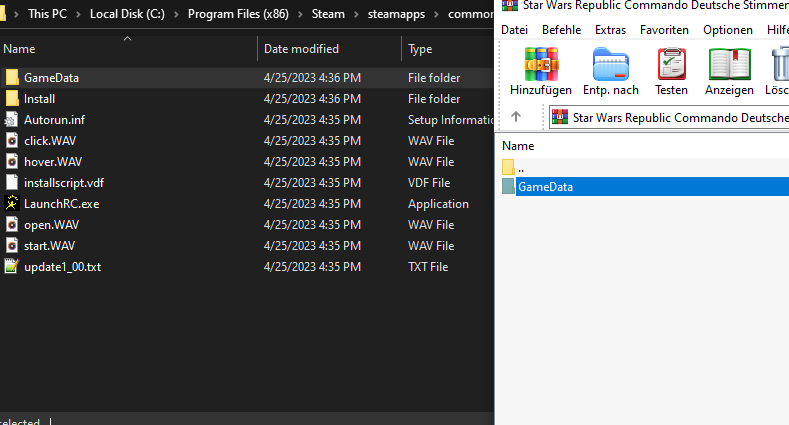This screenshot has width=789, height=425.
Task: Open the Datei menu
Action: click(x=514, y=30)
